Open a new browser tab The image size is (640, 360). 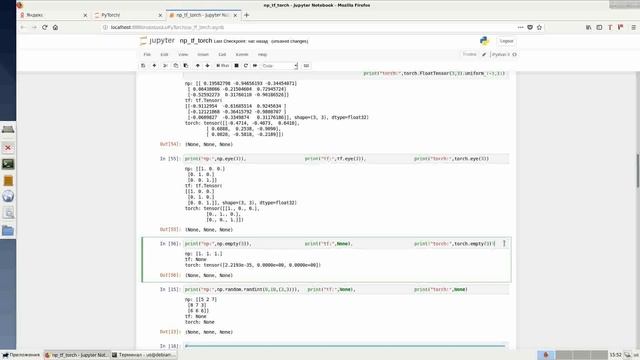(x=246, y=15)
